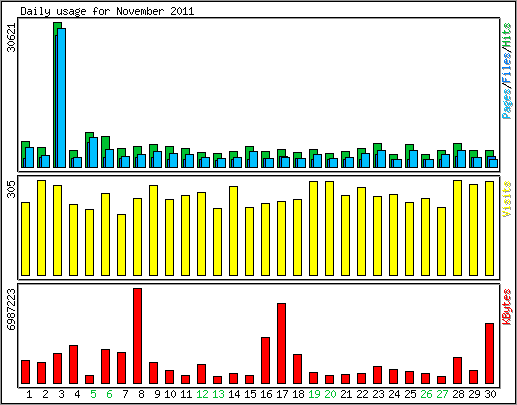Viewport: 517px width, 405px height.
Task: Click the red KBytes legend label
Action: click(507, 307)
